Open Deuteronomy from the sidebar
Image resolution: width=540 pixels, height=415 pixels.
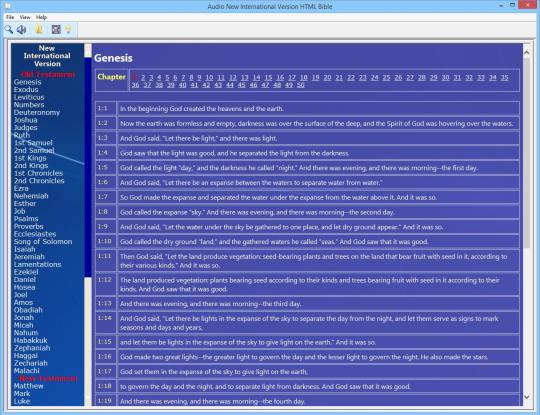(x=37, y=112)
